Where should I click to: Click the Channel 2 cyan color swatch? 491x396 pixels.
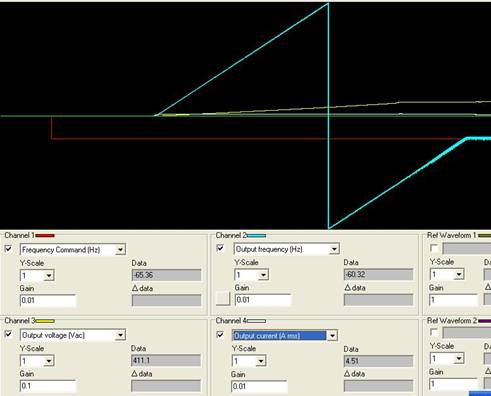pos(256,235)
